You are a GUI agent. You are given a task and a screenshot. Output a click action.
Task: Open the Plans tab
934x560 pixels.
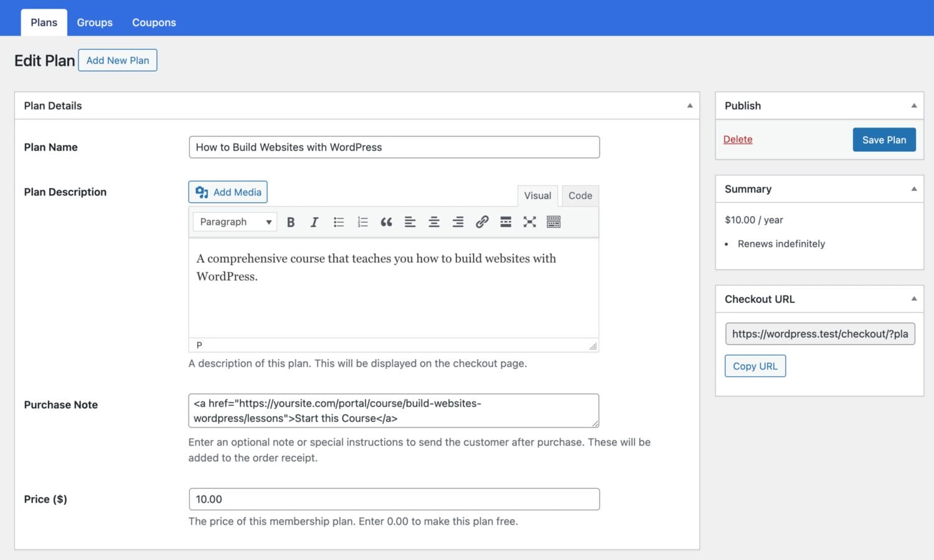pyautogui.click(x=44, y=22)
